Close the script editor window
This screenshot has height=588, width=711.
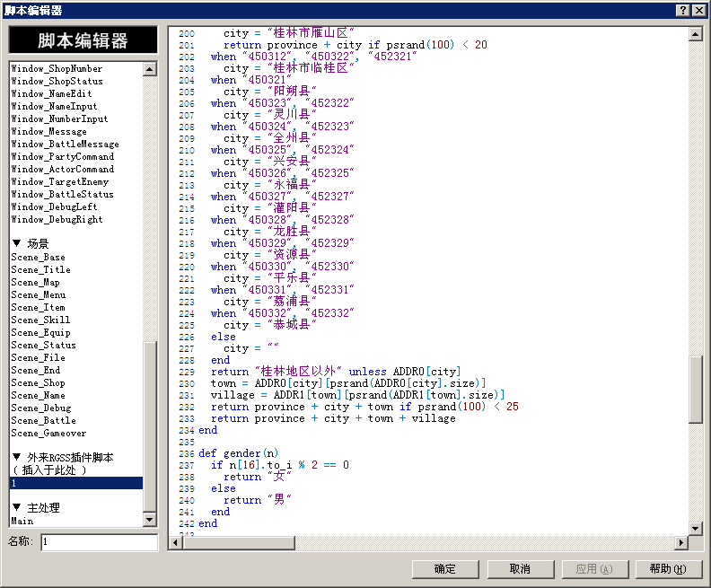click(699, 11)
